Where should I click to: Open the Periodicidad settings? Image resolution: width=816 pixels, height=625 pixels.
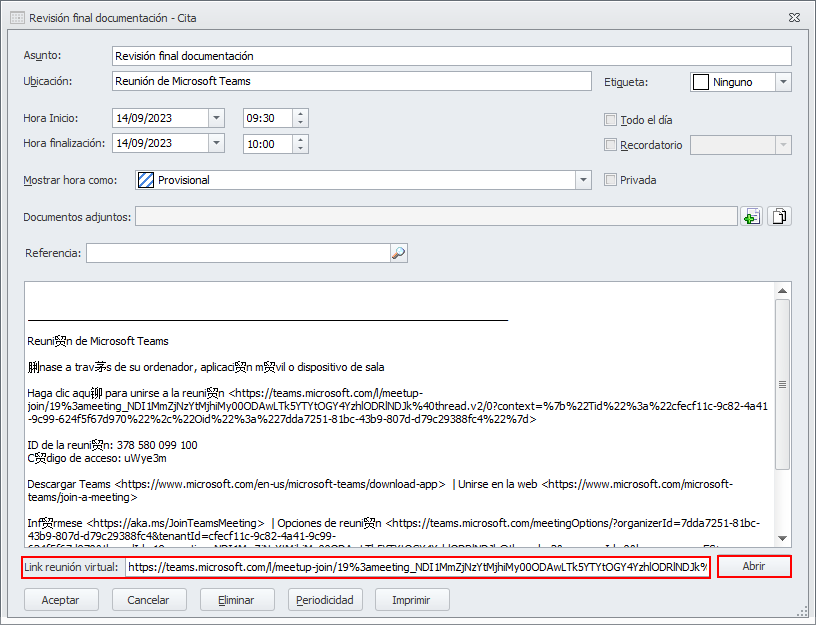(325, 600)
